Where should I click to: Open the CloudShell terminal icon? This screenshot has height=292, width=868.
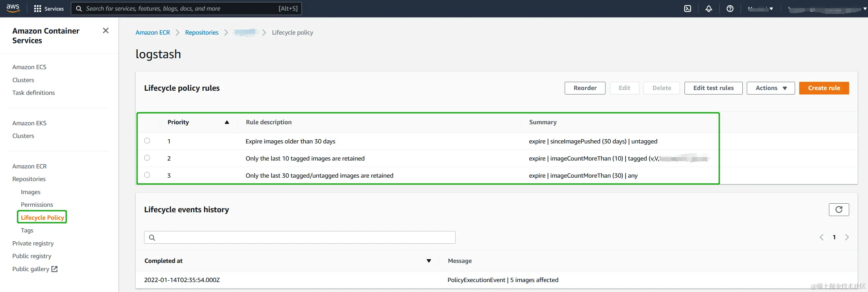click(x=687, y=9)
